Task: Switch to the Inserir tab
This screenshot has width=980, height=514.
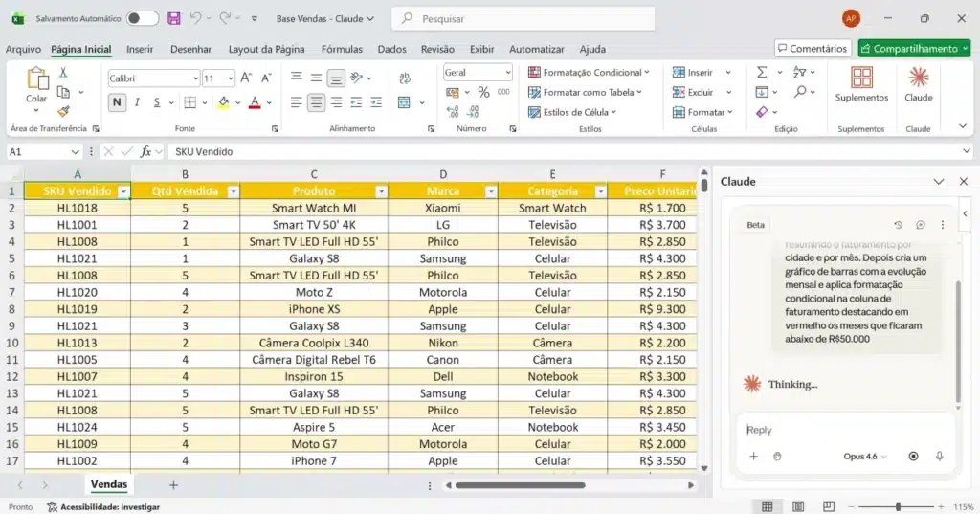Action: (140, 49)
